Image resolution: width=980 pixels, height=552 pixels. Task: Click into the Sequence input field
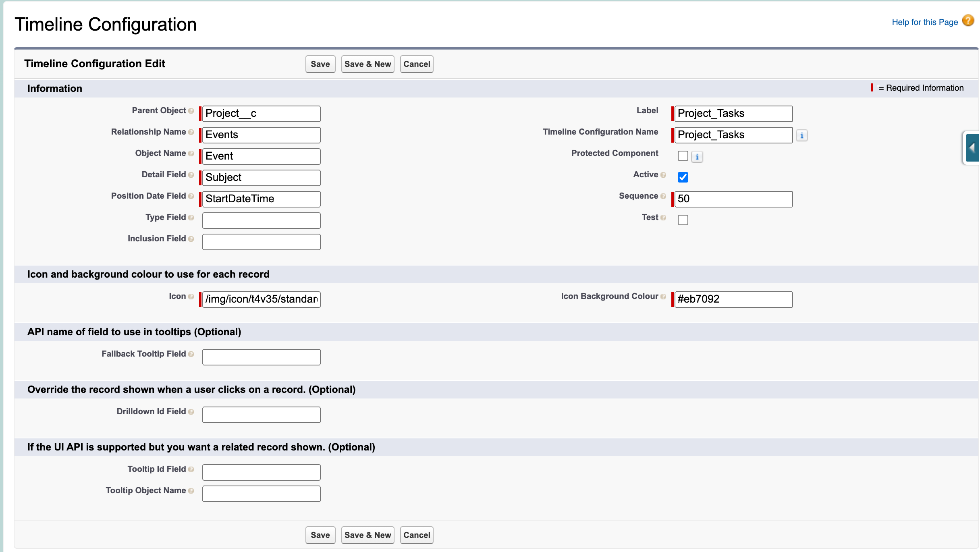tap(732, 199)
